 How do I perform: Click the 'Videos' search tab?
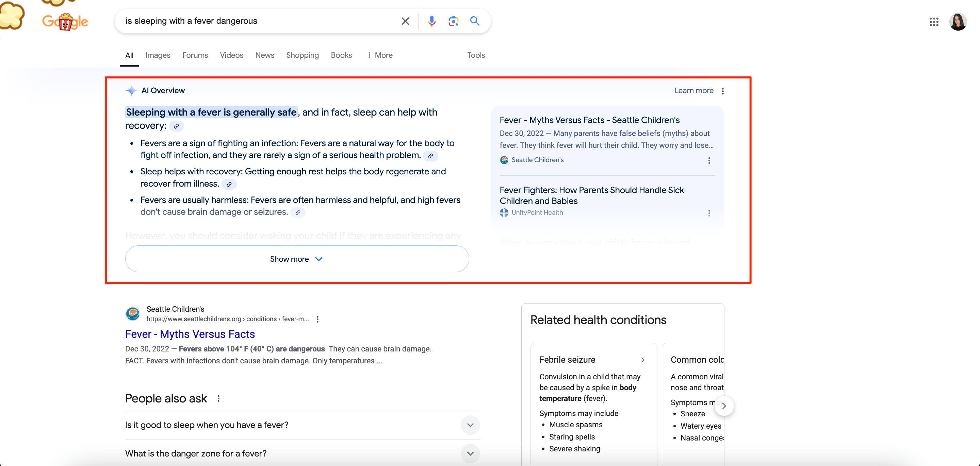point(231,55)
